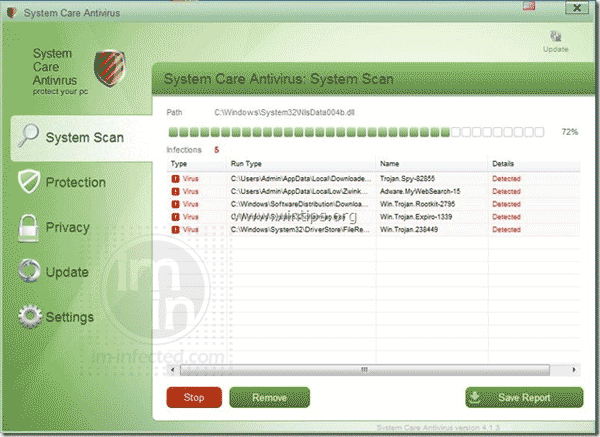Select the Adware.MyWebSearch-15 name cell
600x437 pixels.
tap(420, 191)
